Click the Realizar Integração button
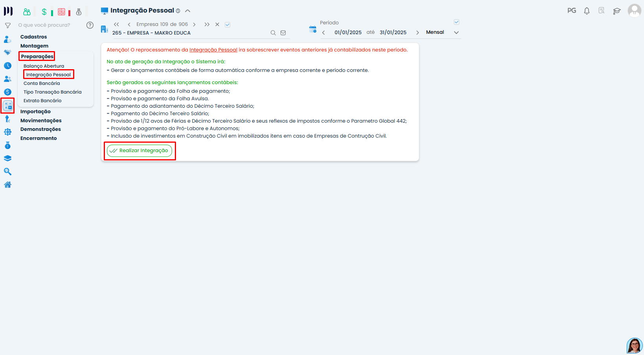Viewport: 644px width, 355px height. [139, 151]
